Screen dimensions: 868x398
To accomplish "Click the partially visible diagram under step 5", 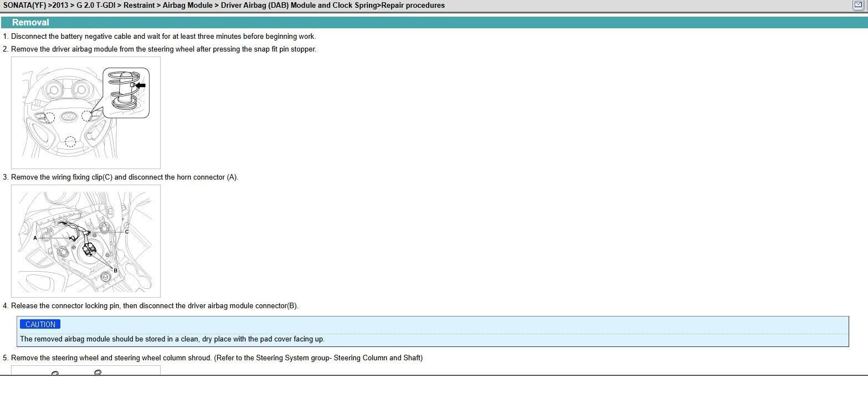I will 85,370.
